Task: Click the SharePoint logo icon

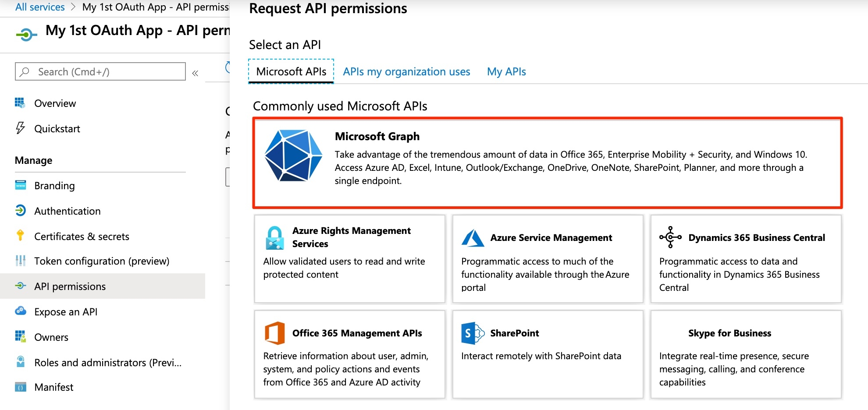Action: point(473,333)
